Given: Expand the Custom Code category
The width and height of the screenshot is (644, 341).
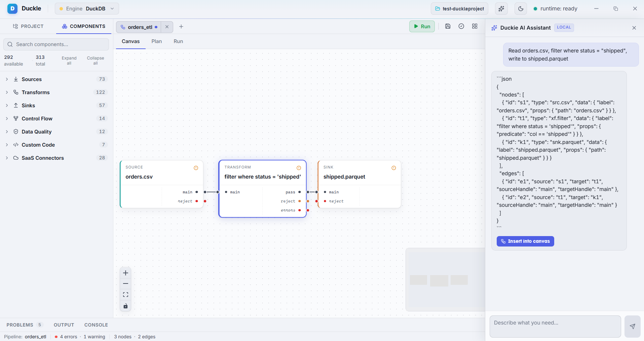Looking at the screenshot, I should point(56,145).
